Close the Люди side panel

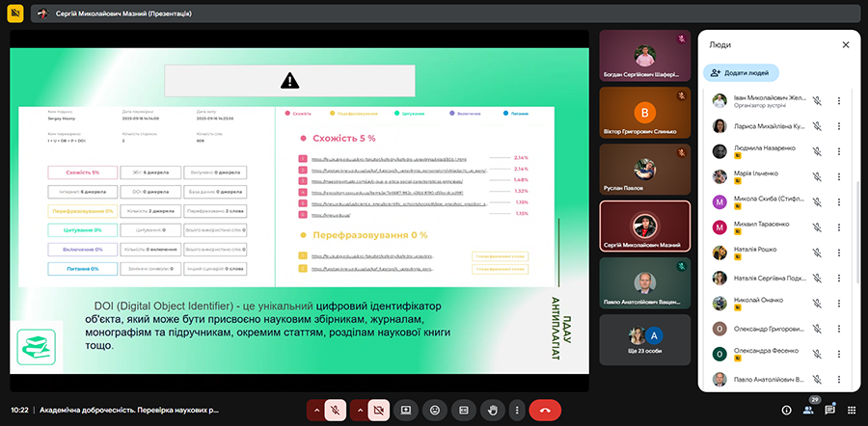(x=846, y=44)
